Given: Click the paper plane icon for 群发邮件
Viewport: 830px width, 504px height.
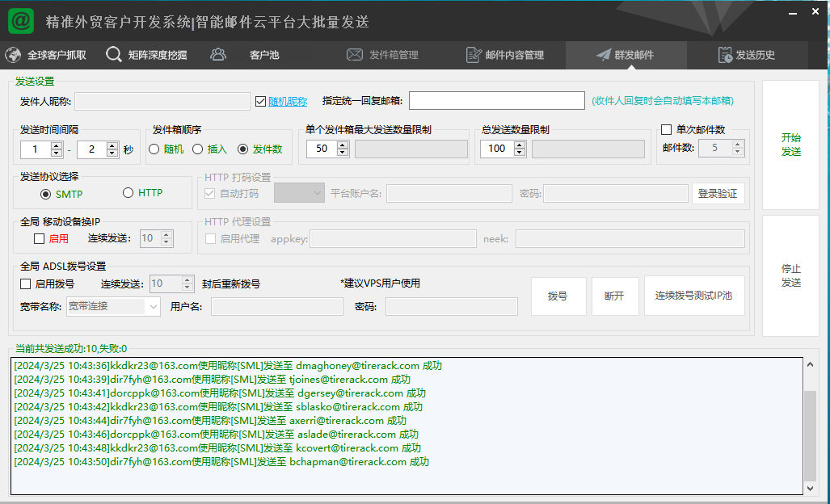Looking at the screenshot, I should (603, 55).
